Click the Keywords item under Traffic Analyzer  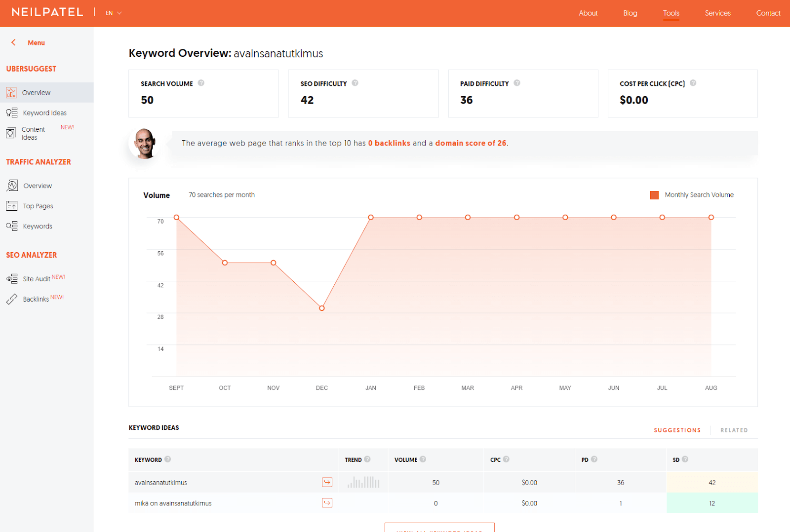38,227
